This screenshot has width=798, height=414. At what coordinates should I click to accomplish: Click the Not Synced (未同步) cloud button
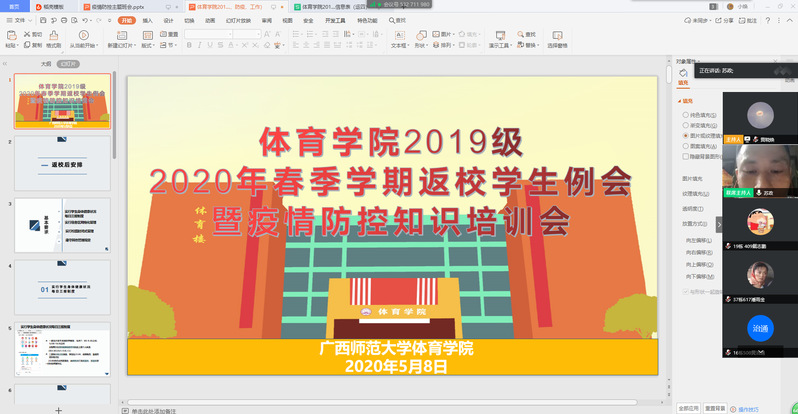pos(697,20)
